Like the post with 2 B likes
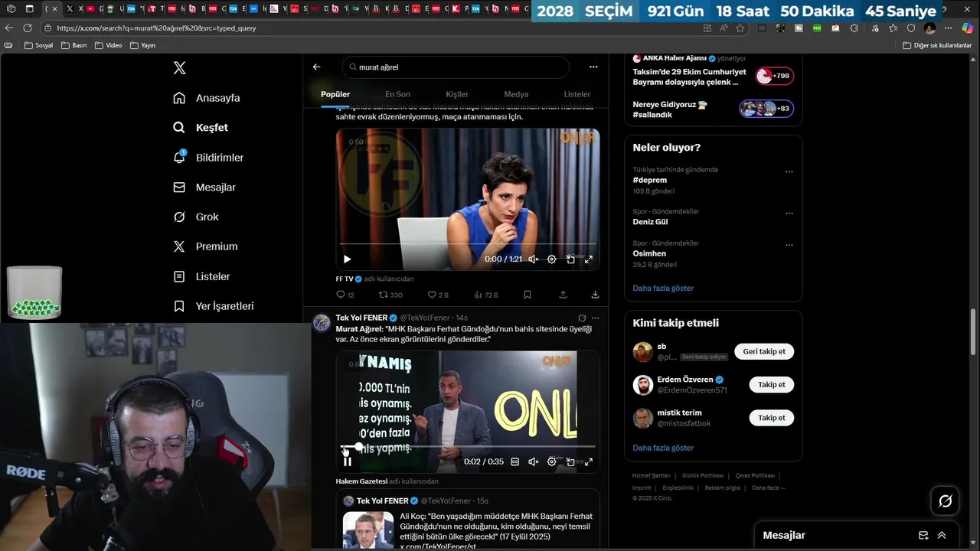This screenshot has height=551, width=980. click(x=438, y=295)
